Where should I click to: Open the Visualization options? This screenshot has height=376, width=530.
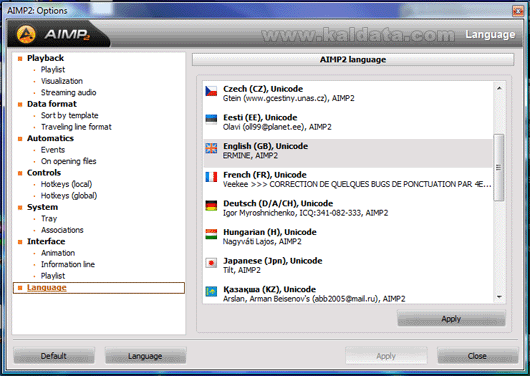coord(62,81)
